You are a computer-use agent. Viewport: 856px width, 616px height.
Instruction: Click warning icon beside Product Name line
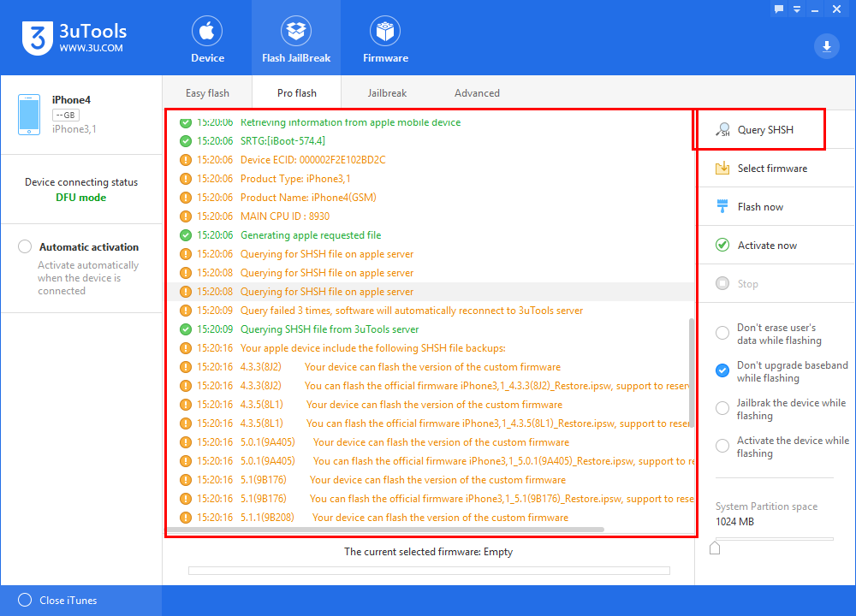coord(186,198)
